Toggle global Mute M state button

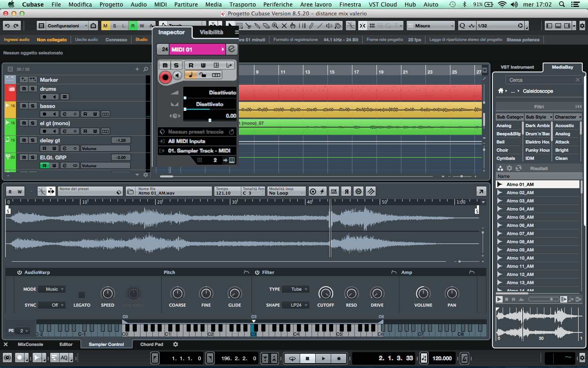pyautogui.click(x=105, y=26)
